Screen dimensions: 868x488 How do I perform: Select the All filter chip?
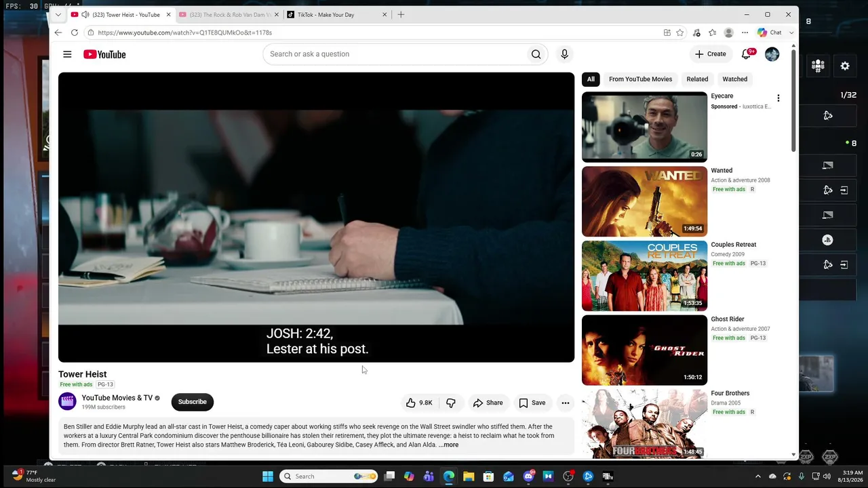[x=591, y=79]
